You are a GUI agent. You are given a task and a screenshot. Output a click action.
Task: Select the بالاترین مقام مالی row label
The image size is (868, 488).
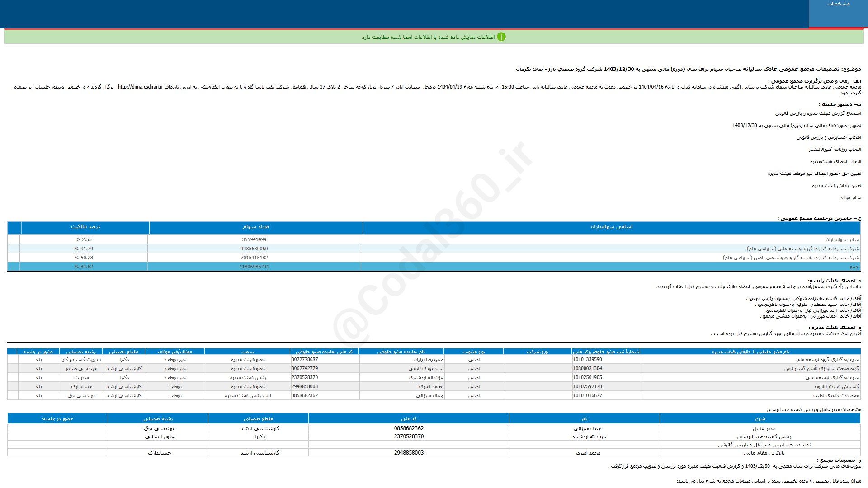(764, 453)
